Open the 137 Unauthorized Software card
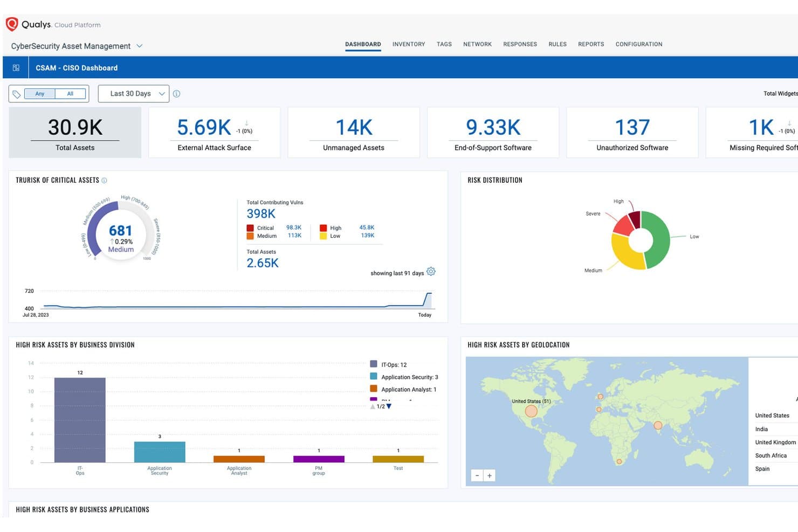Image resolution: width=798 pixels, height=532 pixels. click(632, 133)
